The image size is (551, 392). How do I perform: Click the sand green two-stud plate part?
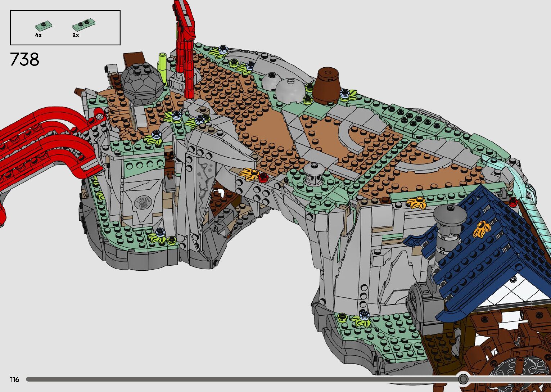(84, 25)
